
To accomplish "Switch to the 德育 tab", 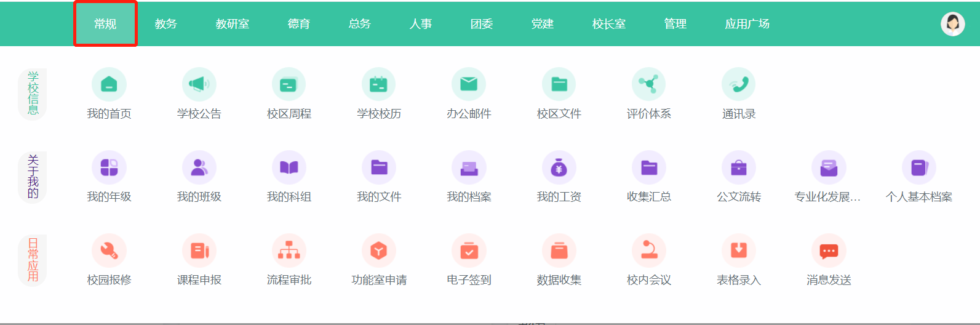I will pyautogui.click(x=299, y=24).
